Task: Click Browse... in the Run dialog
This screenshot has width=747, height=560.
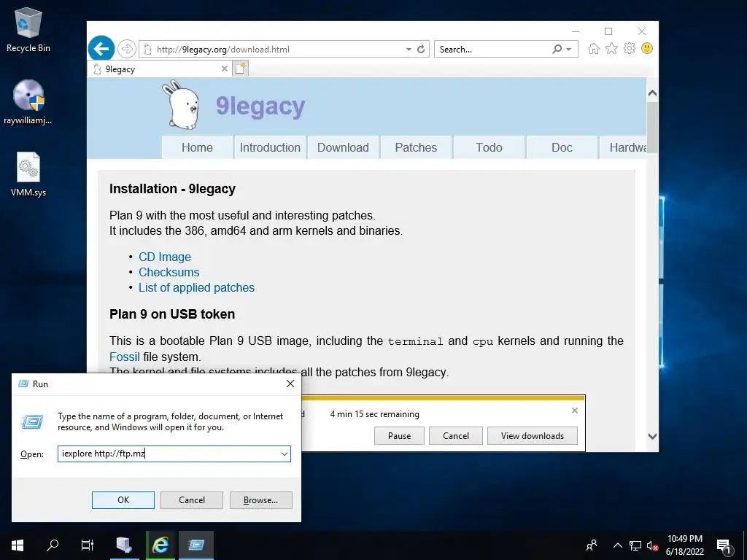Action: [x=260, y=500]
